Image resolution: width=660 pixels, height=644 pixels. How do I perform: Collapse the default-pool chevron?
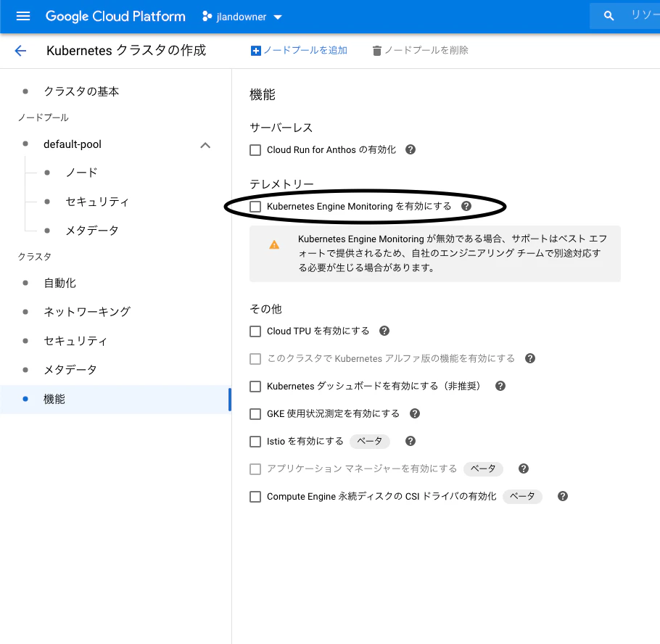coord(205,145)
